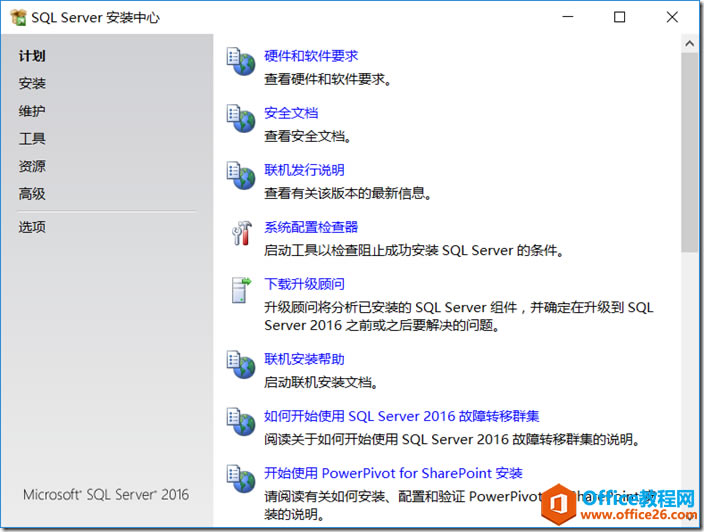Minimize the SQL Server 安装中心 window

[568, 17]
